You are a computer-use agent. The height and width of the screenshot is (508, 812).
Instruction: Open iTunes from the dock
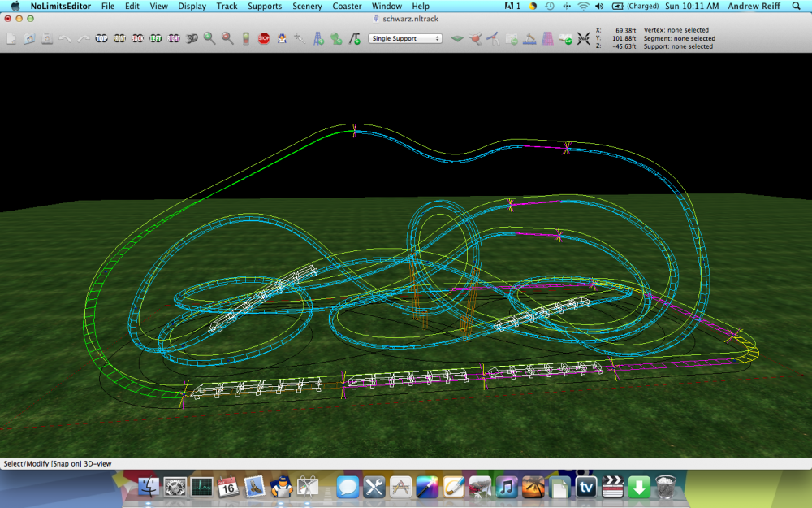(x=507, y=487)
